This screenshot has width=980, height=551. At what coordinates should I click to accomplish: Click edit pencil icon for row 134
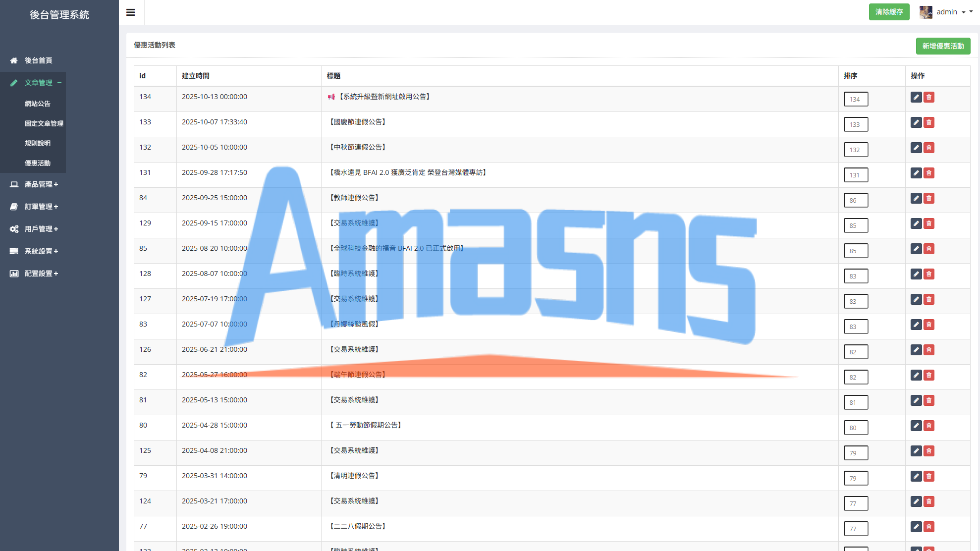coord(916,97)
